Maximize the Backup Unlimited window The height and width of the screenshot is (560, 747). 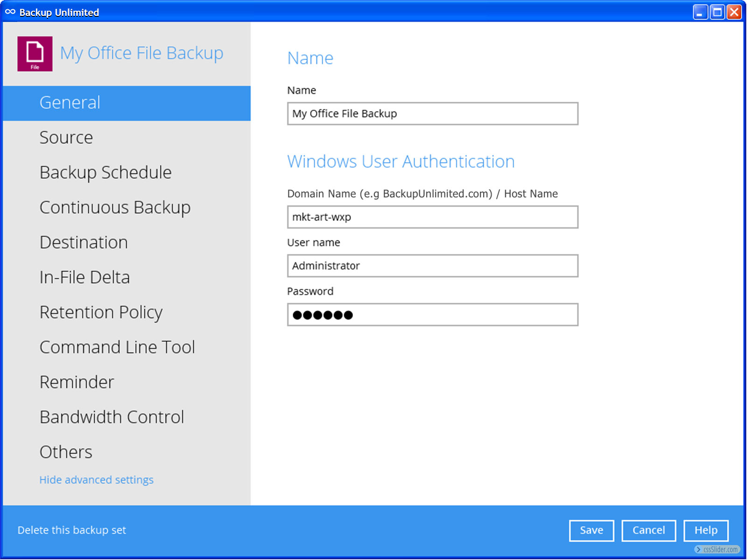[x=717, y=12]
